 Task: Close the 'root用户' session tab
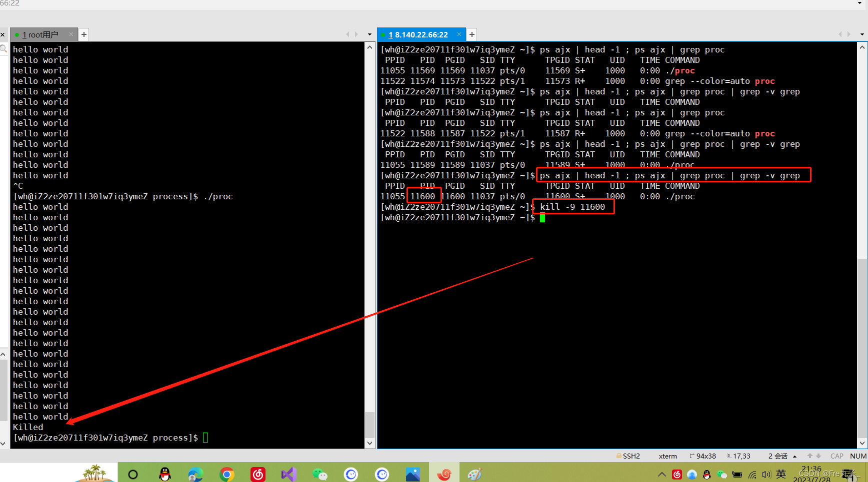click(71, 34)
